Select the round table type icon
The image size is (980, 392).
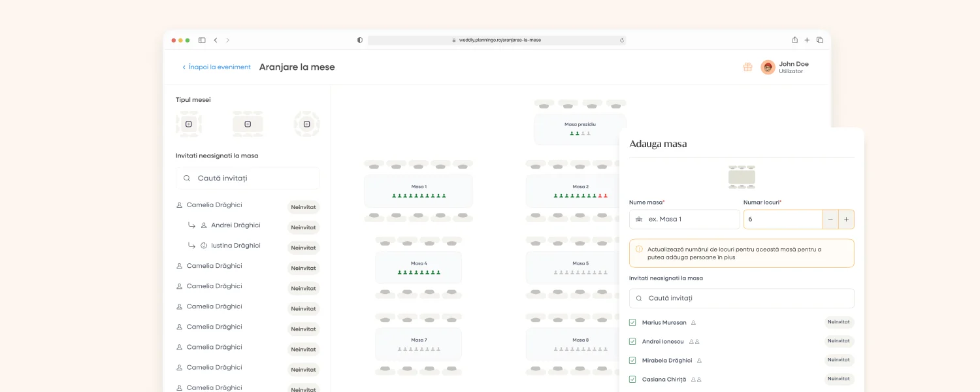(x=306, y=124)
